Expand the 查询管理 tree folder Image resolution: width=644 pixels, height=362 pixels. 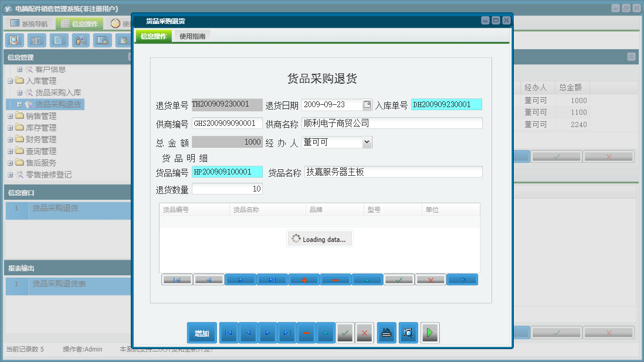(x=11, y=151)
